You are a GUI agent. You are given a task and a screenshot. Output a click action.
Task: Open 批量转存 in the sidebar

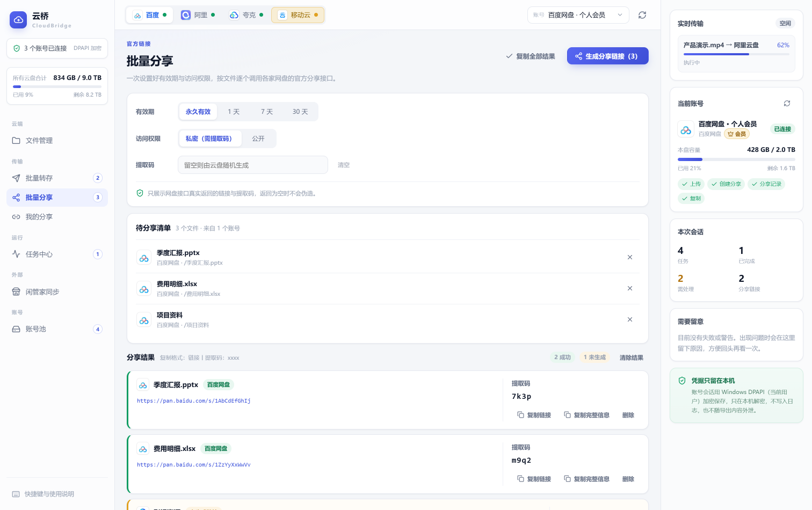[x=57, y=178]
